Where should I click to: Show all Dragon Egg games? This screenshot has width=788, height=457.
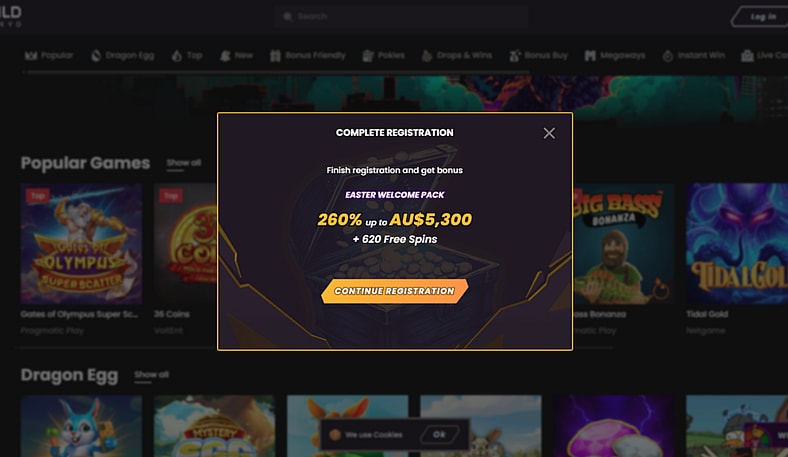(151, 375)
